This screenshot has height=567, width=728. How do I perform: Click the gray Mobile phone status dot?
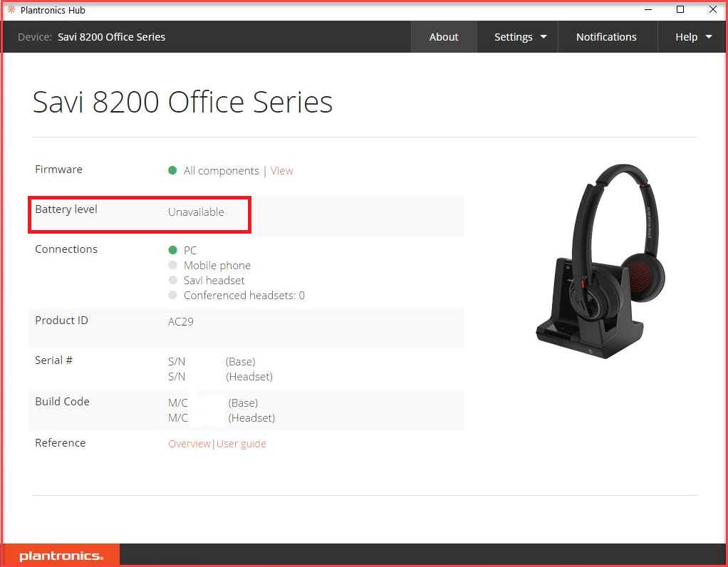[x=172, y=265]
